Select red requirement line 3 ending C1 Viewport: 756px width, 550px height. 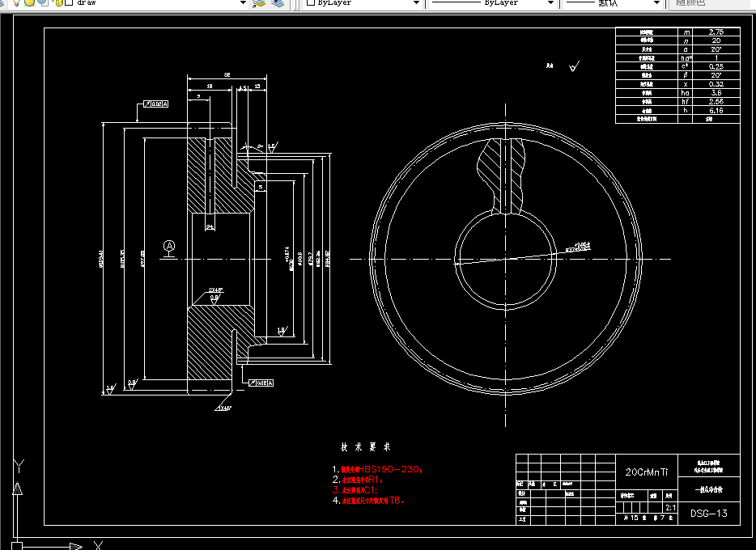tap(355, 490)
